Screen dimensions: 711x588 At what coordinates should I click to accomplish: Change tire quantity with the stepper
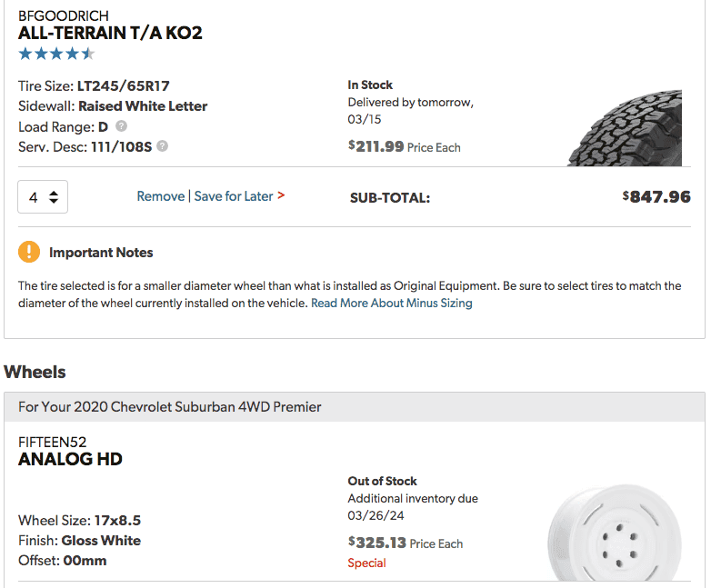point(43,196)
